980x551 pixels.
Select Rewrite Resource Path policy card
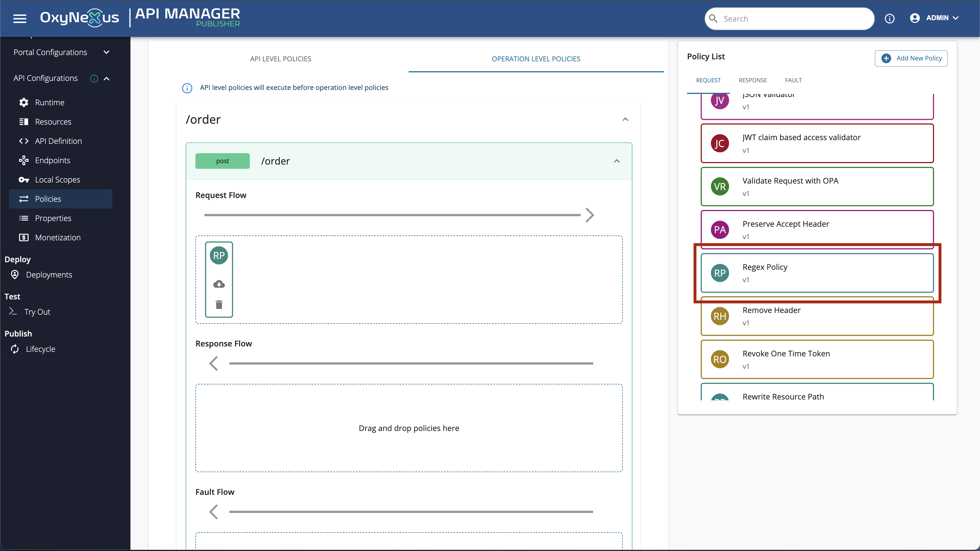coord(817,392)
